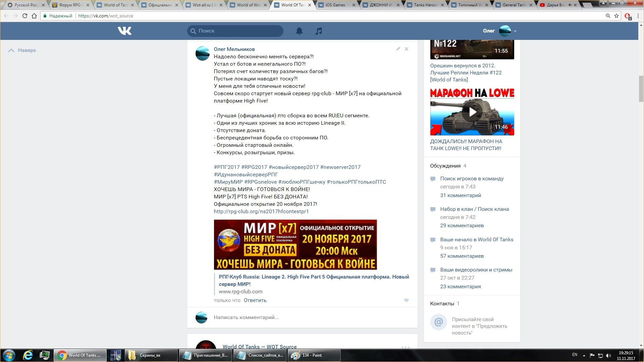Open the МИР x7 banner image
Viewport: 644px width, 362px height.
click(x=295, y=245)
